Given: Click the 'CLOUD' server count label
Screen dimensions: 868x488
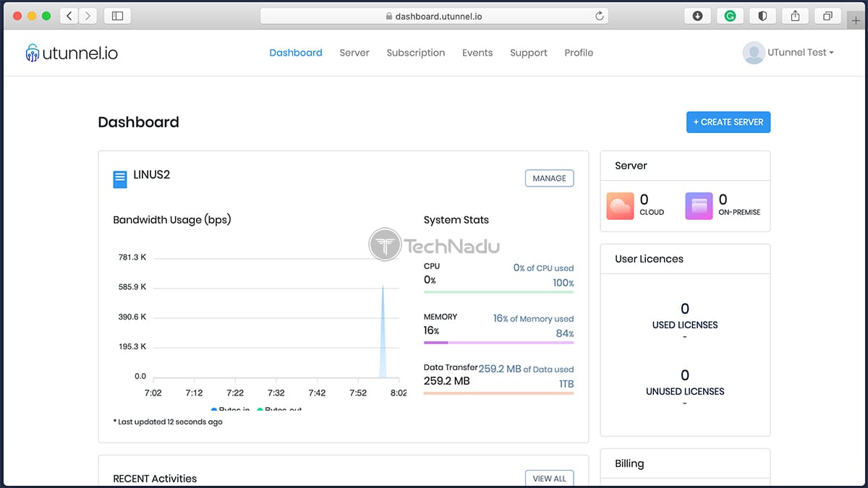Looking at the screenshot, I should (x=652, y=213).
